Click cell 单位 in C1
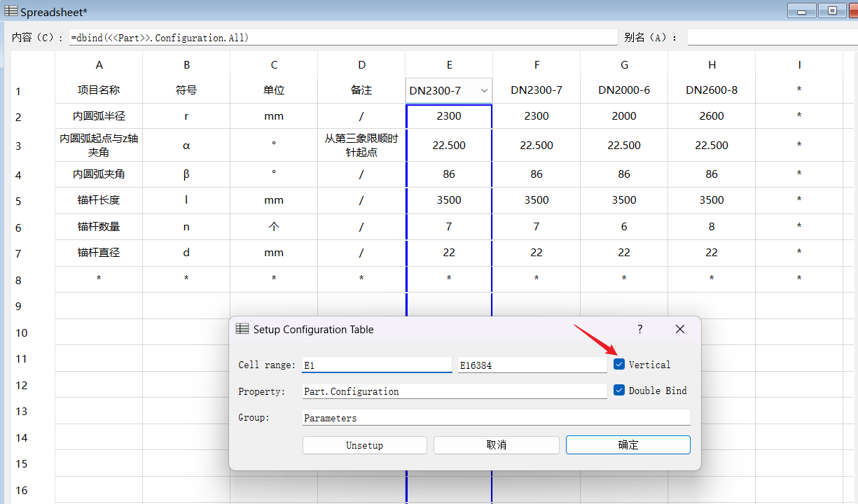This screenshot has height=504, width=858. tap(274, 90)
